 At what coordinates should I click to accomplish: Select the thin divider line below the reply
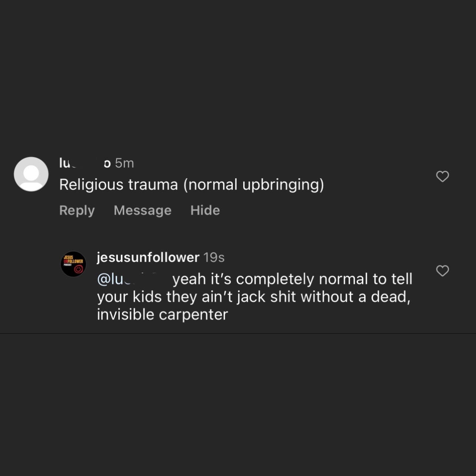tap(238, 333)
